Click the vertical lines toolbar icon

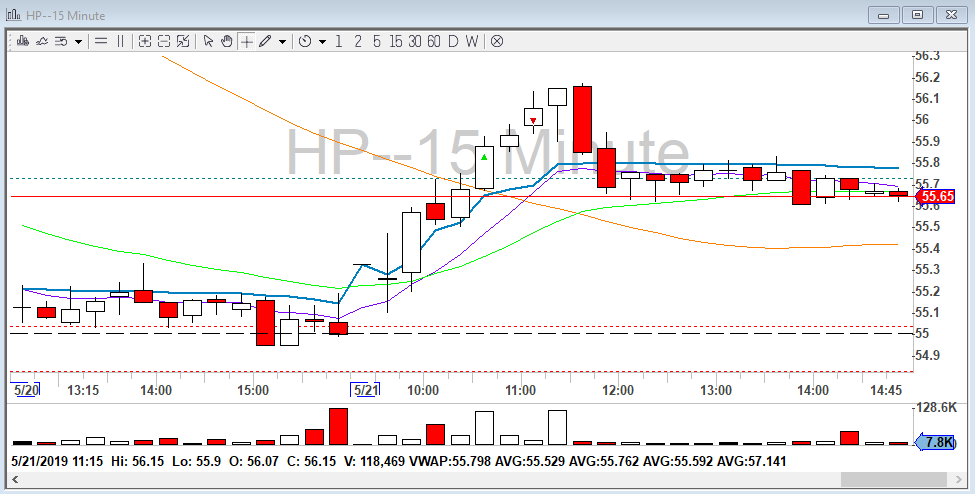[x=121, y=42]
